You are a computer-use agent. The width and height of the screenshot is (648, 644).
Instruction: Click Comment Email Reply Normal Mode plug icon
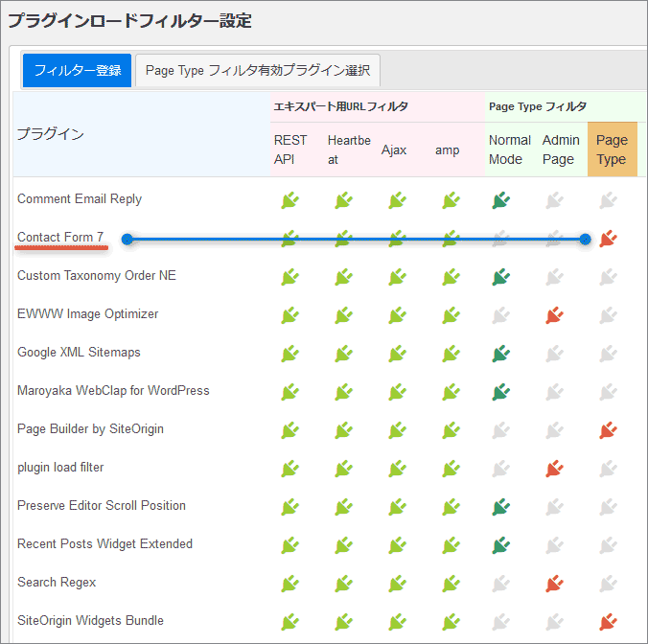pos(500,200)
